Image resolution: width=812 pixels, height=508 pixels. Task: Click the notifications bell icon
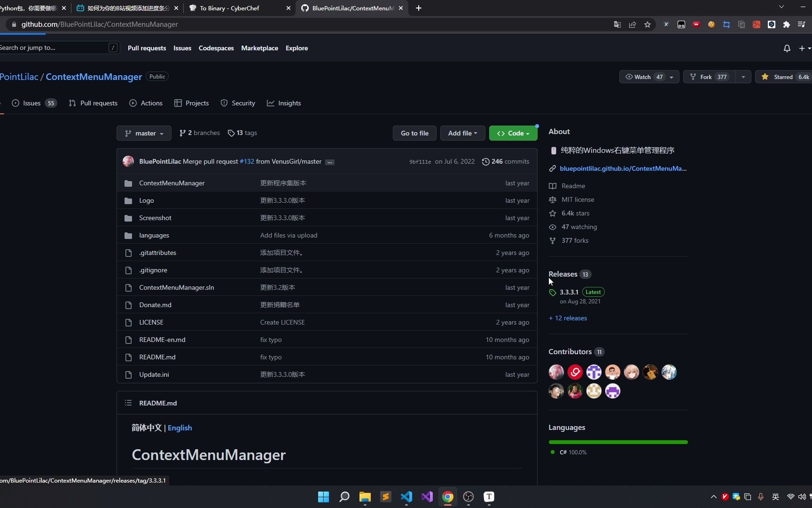coord(787,48)
